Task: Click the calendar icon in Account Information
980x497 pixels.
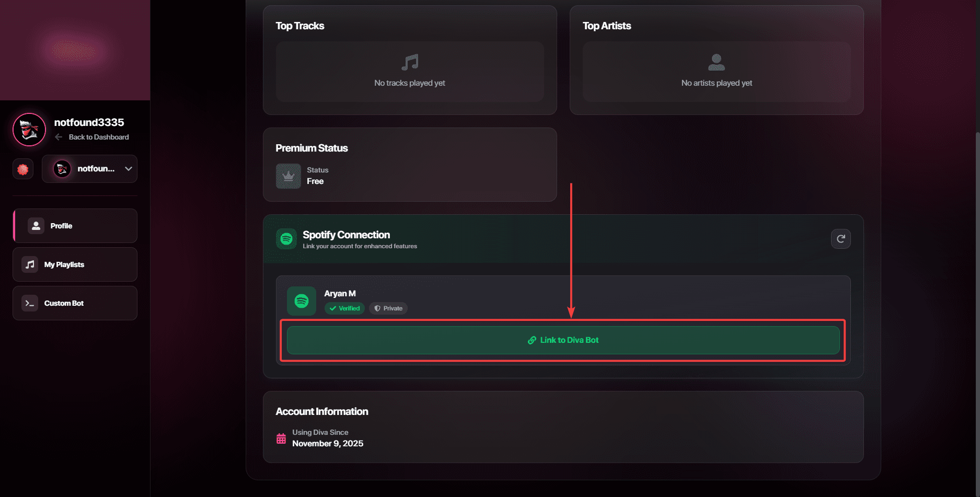Action: tap(281, 438)
